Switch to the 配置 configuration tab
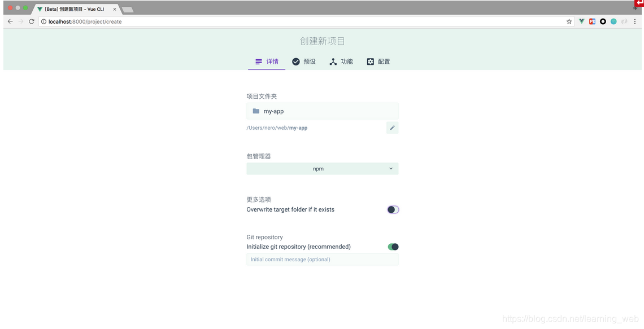 (x=378, y=62)
